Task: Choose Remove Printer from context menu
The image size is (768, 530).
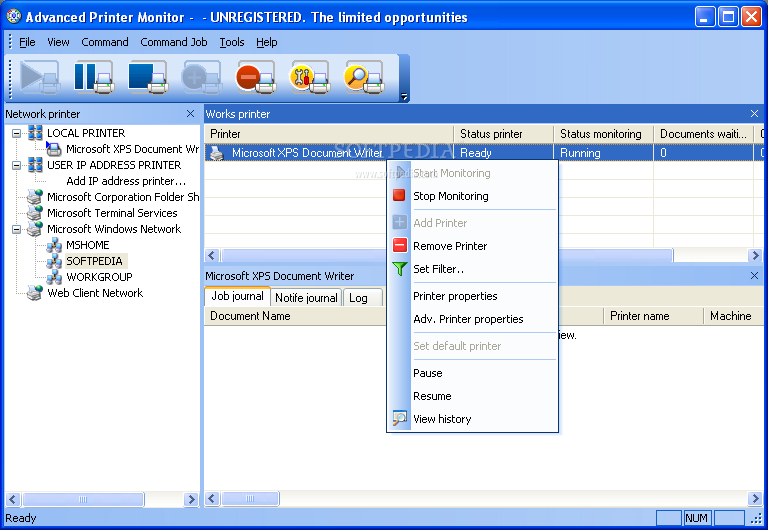Action: click(x=473, y=246)
